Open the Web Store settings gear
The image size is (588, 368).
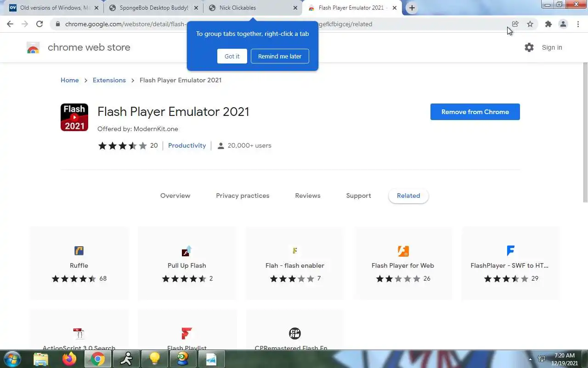click(529, 47)
